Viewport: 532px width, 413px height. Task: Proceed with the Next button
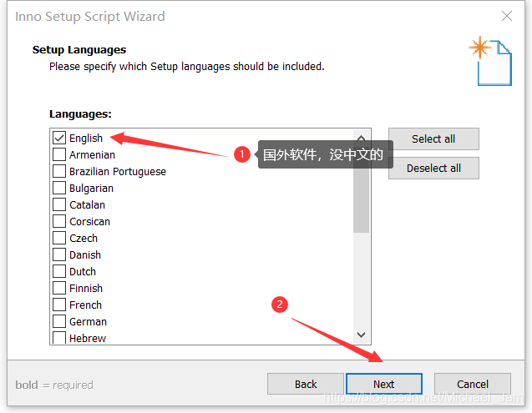(x=384, y=384)
